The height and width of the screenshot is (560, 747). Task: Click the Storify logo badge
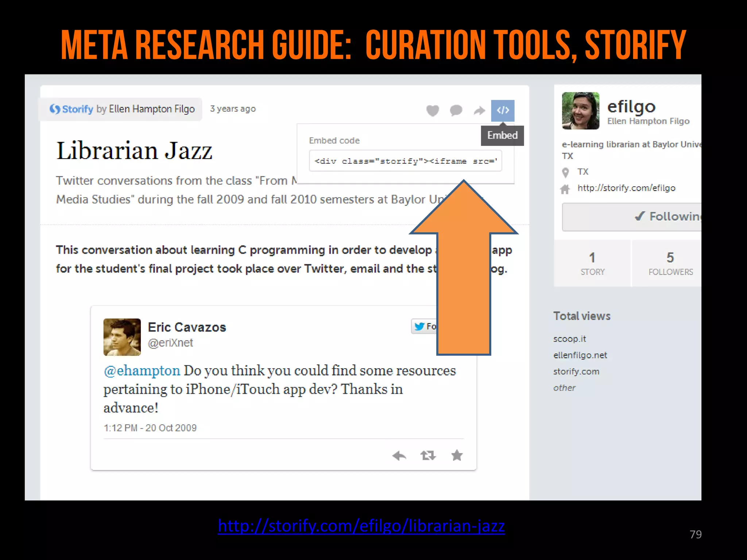coord(71,109)
